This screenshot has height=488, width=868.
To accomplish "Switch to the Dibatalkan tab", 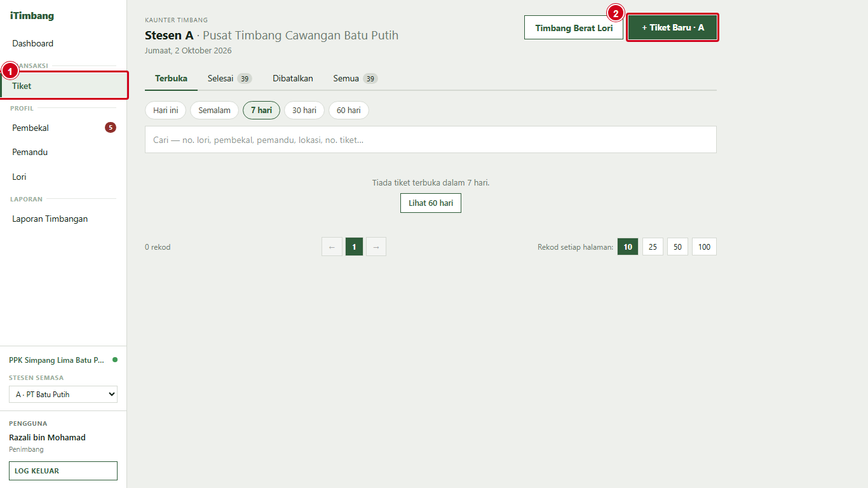I will point(293,78).
